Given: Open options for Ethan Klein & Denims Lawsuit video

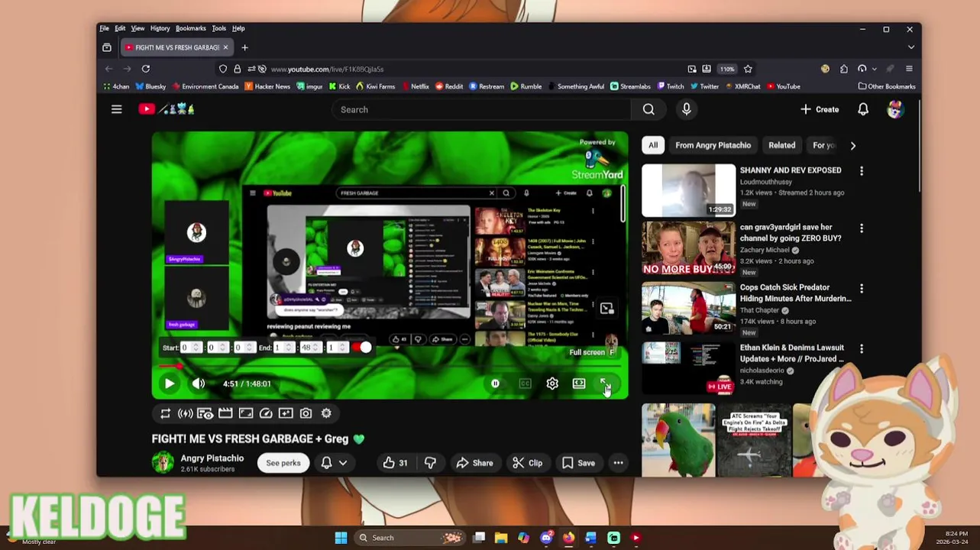Looking at the screenshot, I should pos(862,349).
